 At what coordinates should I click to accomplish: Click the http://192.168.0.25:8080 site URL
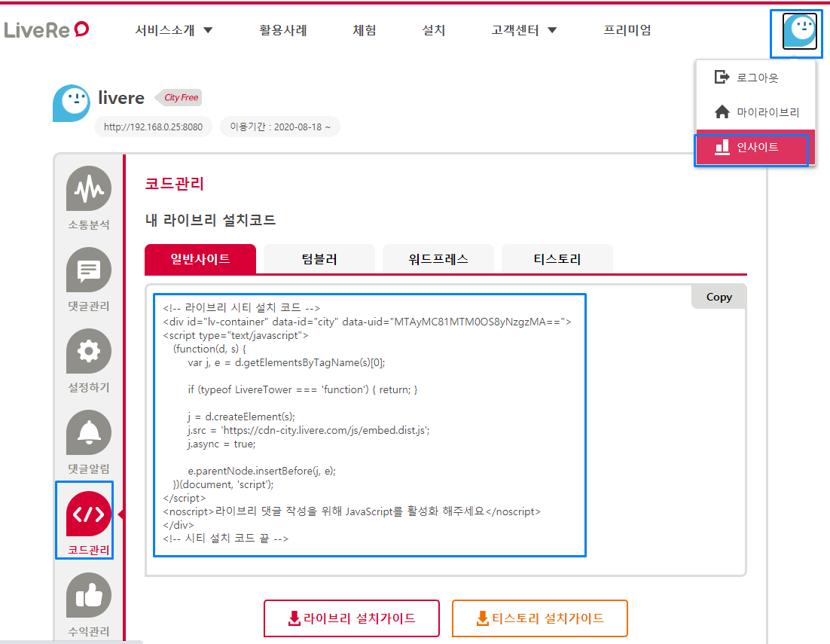click(x=153, y=127)
